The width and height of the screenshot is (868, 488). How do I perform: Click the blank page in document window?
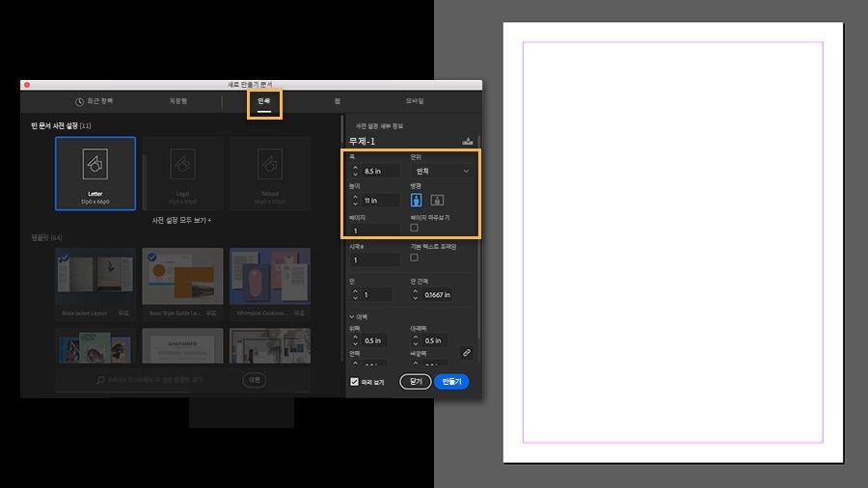pyautogui.click(x=672, y=242)
